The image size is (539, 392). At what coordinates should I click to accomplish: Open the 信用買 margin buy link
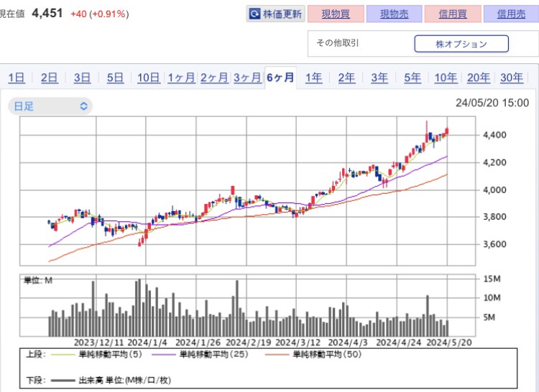click(x=452, y=14)
